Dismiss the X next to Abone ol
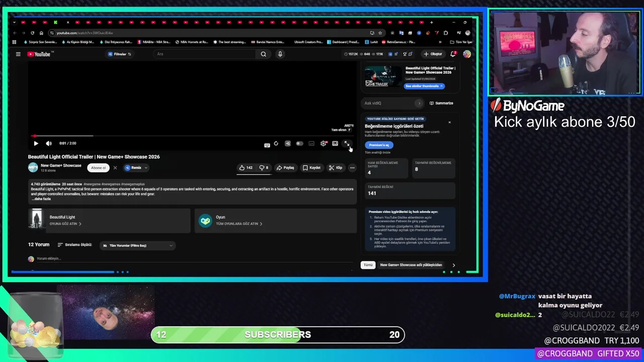Screen dimensions: 644x362 (115, 168)
